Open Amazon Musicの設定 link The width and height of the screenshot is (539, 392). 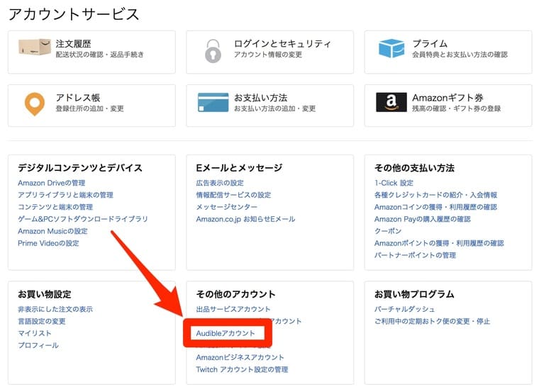(x=52, y=231)
